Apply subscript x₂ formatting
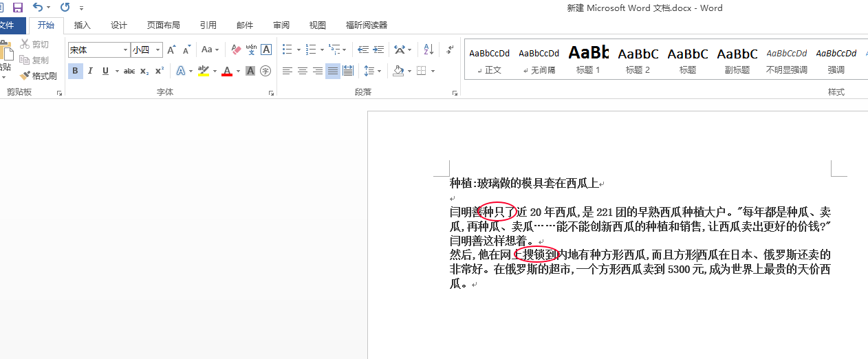 [144, 71]
